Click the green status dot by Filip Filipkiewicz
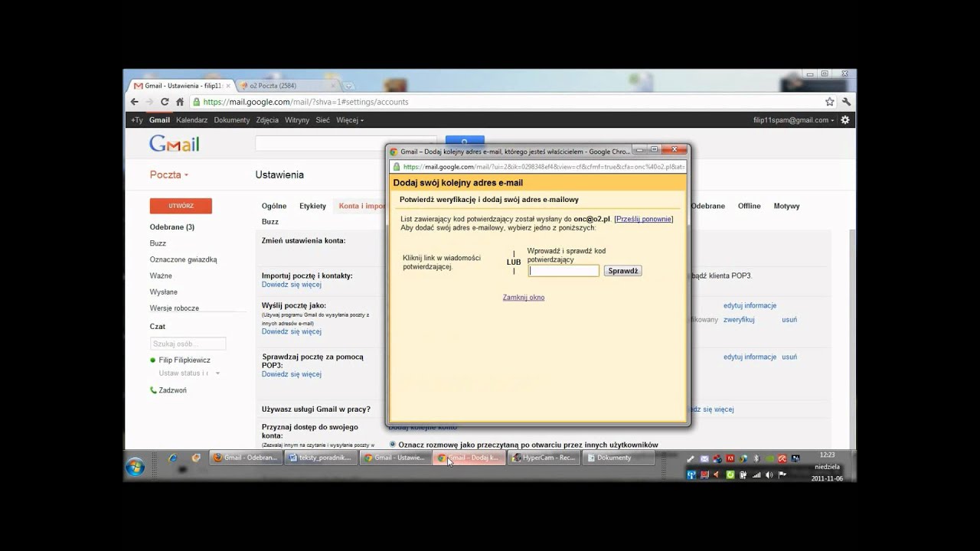The height and width of the screenshot is (551, 980). (153, 360)
